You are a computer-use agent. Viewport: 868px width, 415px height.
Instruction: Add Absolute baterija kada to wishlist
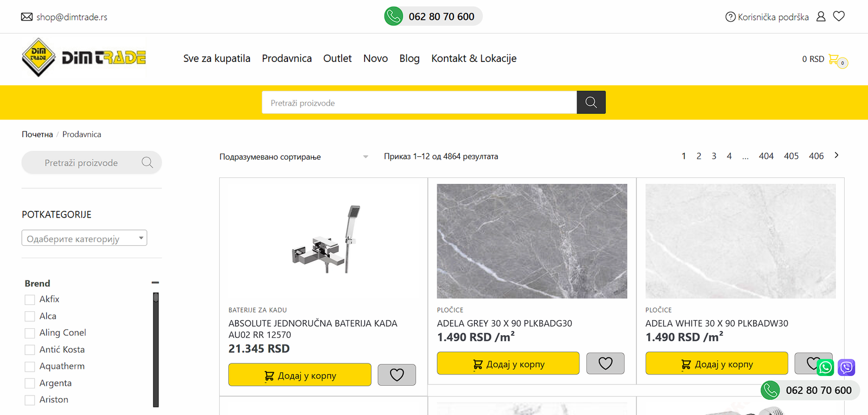[397, 375]
